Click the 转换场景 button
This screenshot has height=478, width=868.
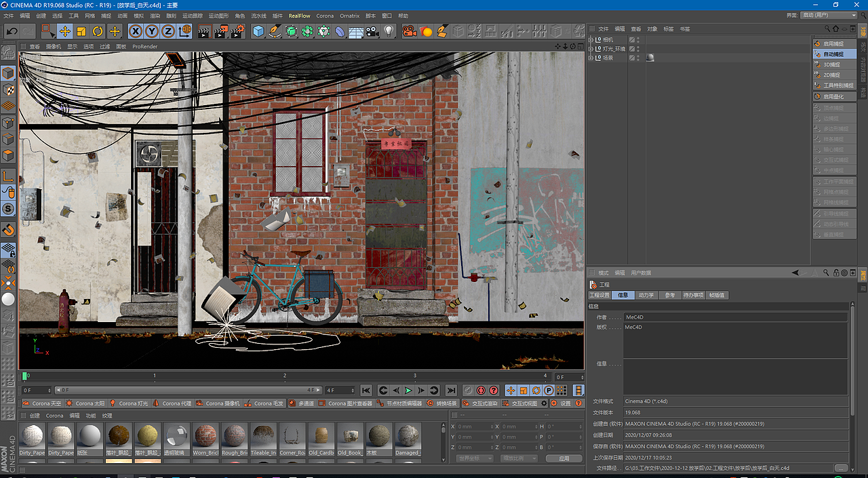[x=441, y=403]
